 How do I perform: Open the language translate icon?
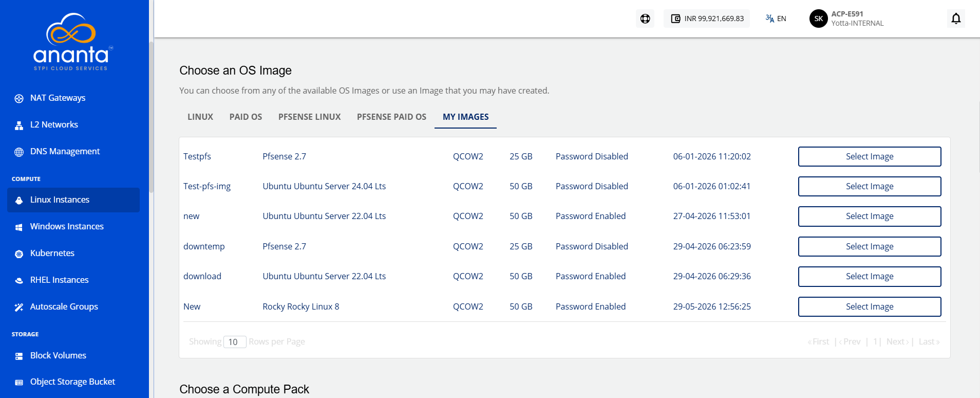pyautogui.click(x=769, y=19)
